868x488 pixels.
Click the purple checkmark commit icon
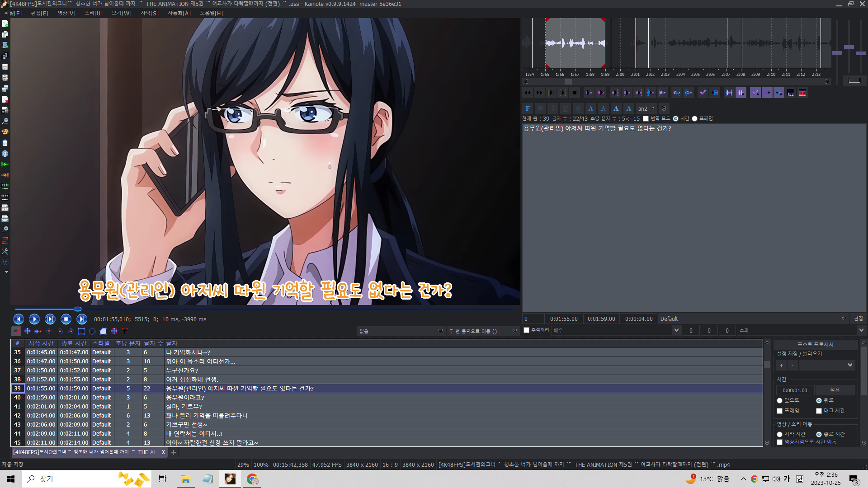click(x=703, y=93)
